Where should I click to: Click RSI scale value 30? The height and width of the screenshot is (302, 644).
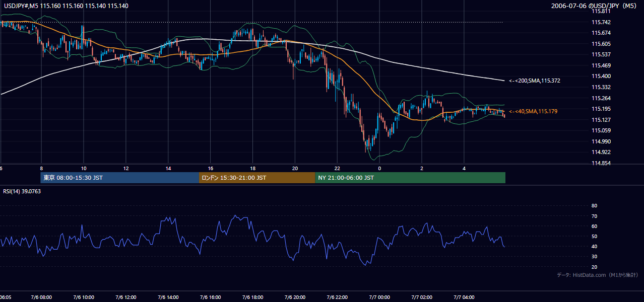(594, 257)
